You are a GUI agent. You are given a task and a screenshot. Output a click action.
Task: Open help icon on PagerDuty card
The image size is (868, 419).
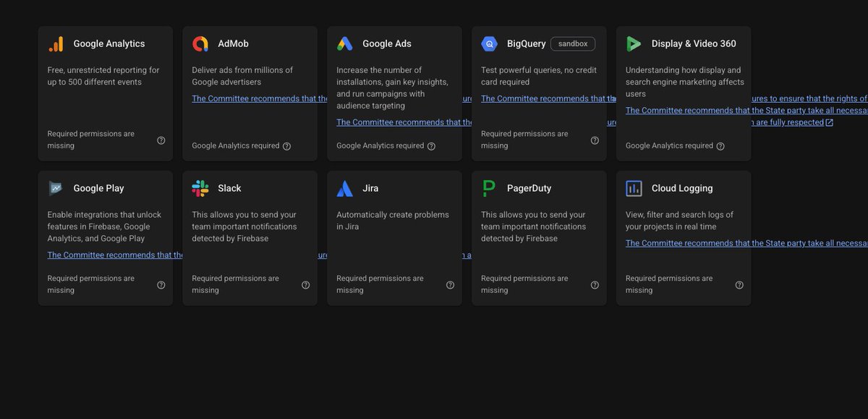click(595, 285)
